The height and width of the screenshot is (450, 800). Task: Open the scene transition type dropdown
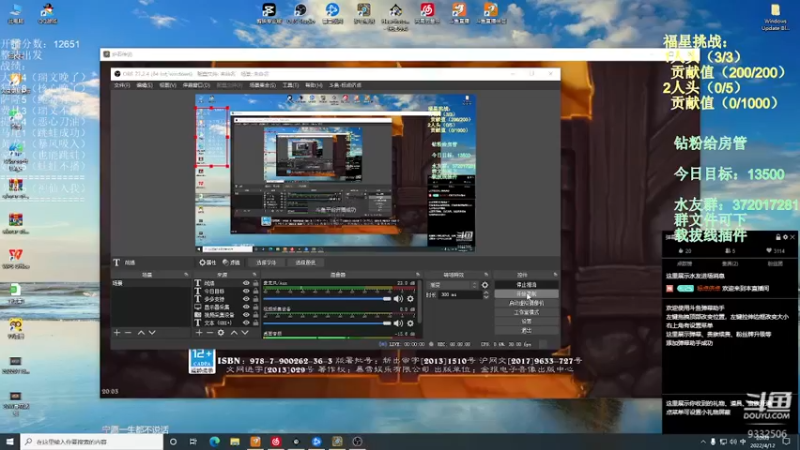(453, 285)
